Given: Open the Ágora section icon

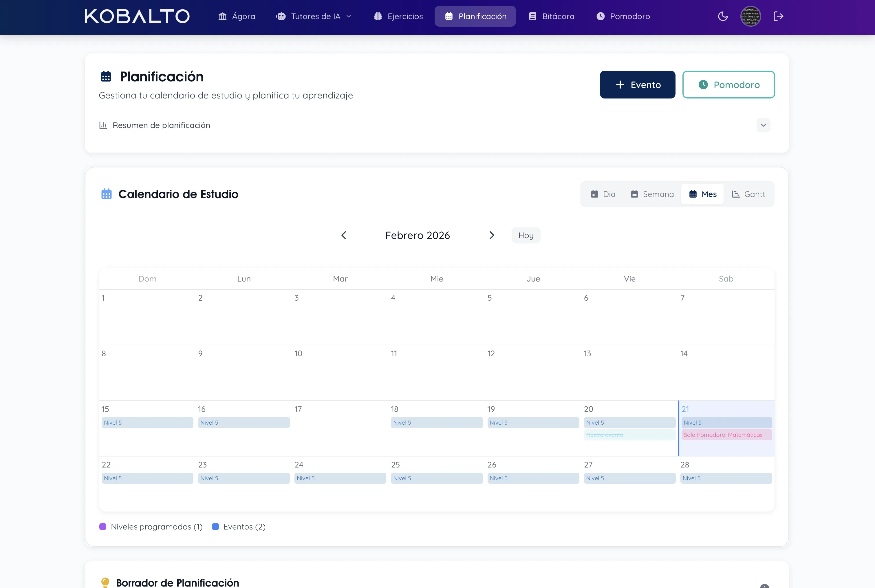Looking at the screenshot, I should [223, 16].
